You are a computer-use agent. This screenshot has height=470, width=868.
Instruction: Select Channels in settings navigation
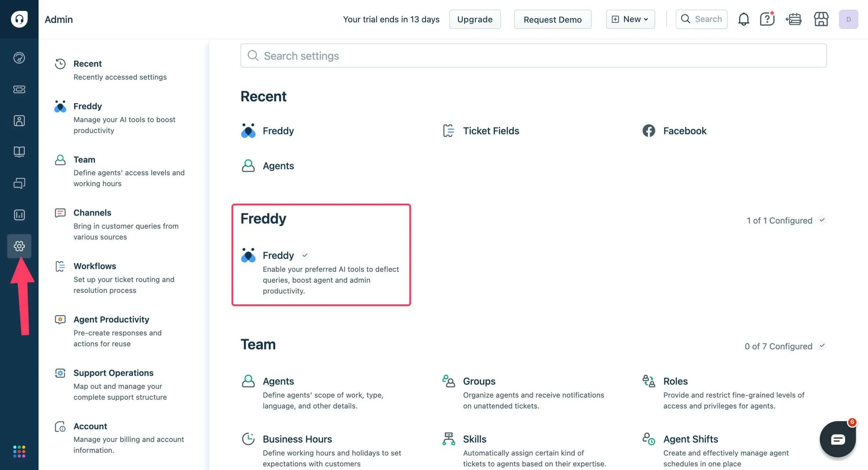click(x=120, y=224)
